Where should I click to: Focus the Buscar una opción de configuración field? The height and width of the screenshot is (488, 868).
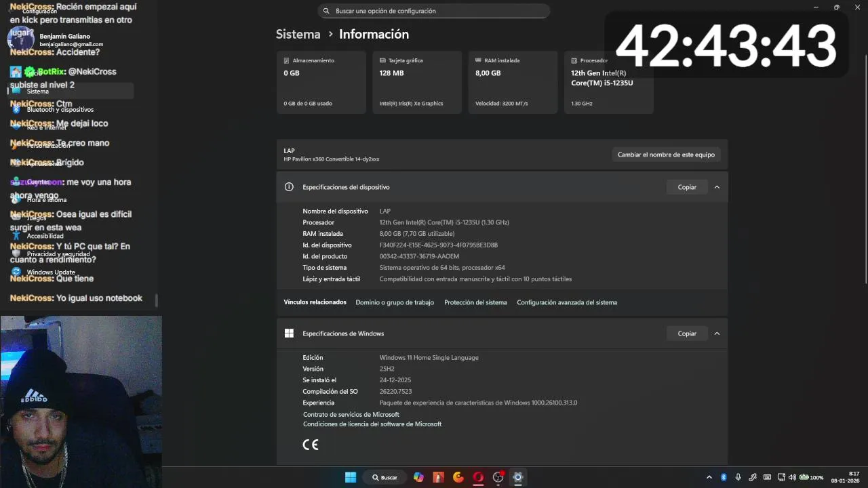pos(433,11)
